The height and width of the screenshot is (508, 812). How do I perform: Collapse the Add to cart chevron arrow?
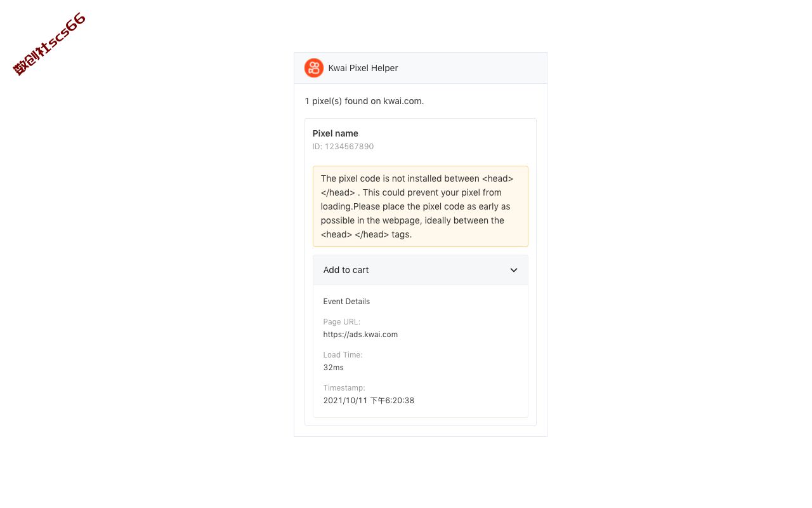point(514,270)
